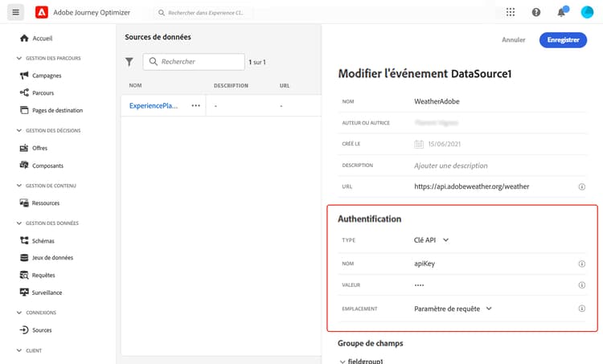Viewport: 603px width, 364px height.
Task: Click the Adobe logo icon
Action: [x=42, y=12]
